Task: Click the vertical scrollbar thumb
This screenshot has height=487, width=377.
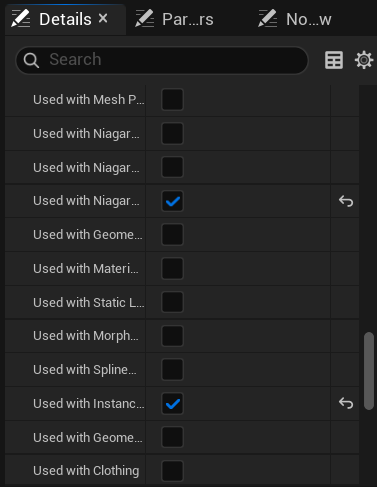Action: pos(369,371)
